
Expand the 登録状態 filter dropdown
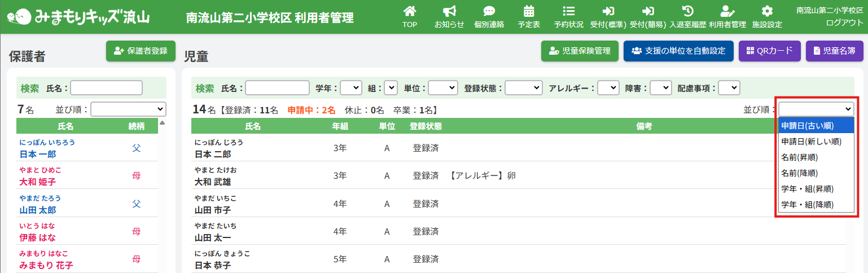(x=523, y=88)
